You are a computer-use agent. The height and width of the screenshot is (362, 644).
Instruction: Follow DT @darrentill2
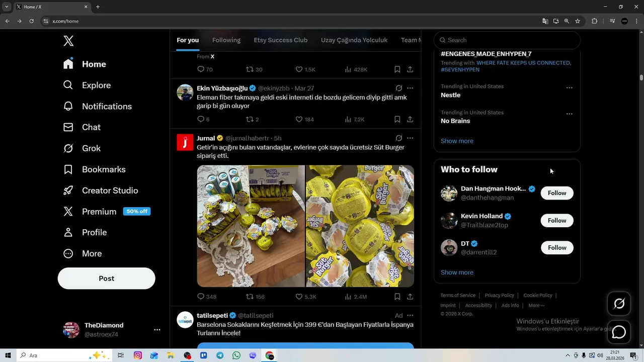[557, 248]
